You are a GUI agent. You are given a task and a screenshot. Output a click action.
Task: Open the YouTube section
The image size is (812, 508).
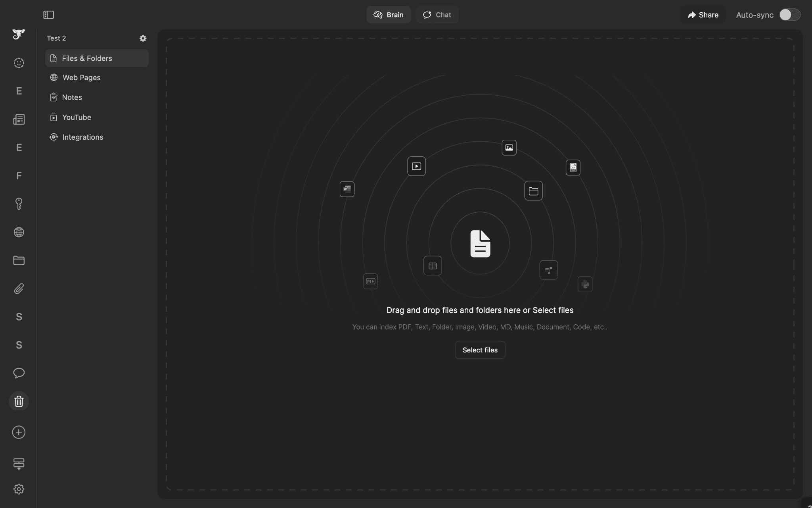pos(77,117)
